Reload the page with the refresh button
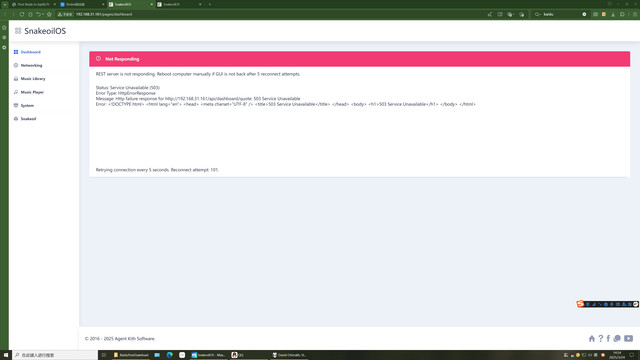 tap(22, 14)
